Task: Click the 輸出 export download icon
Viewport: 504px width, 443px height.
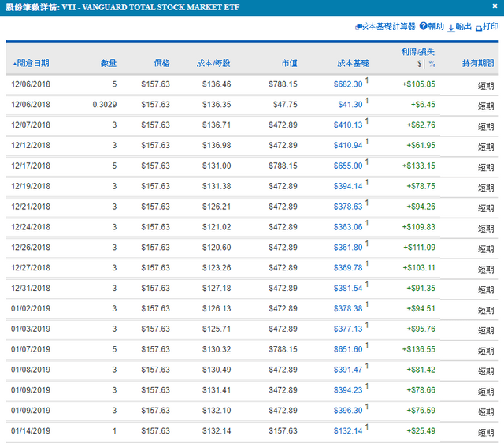Action: [451, 28]
